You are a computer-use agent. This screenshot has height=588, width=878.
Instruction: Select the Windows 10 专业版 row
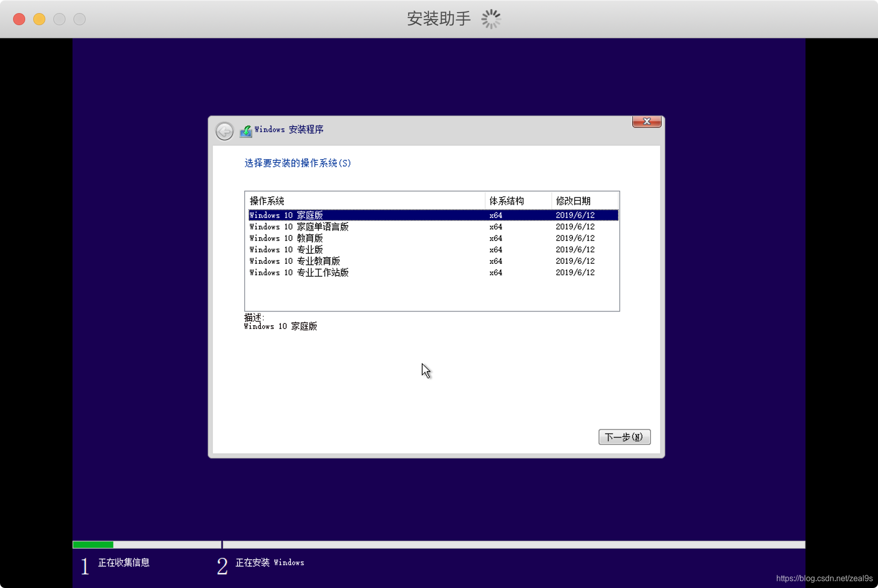point(433,250)
